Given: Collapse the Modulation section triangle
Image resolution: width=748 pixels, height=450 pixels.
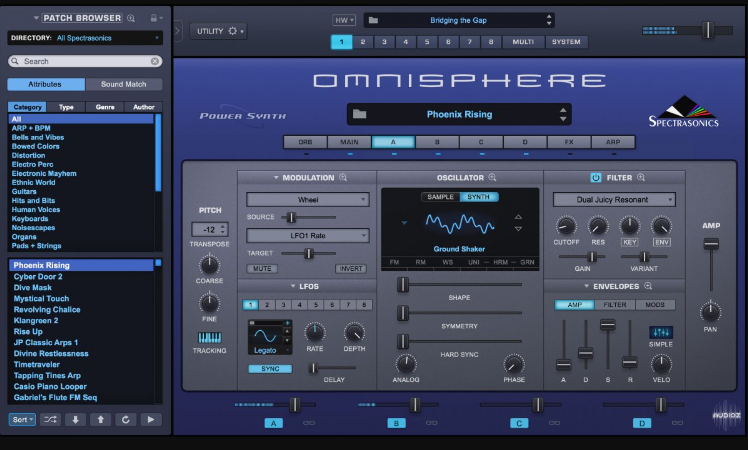Looking at the screenshot, I should (276, 178).
